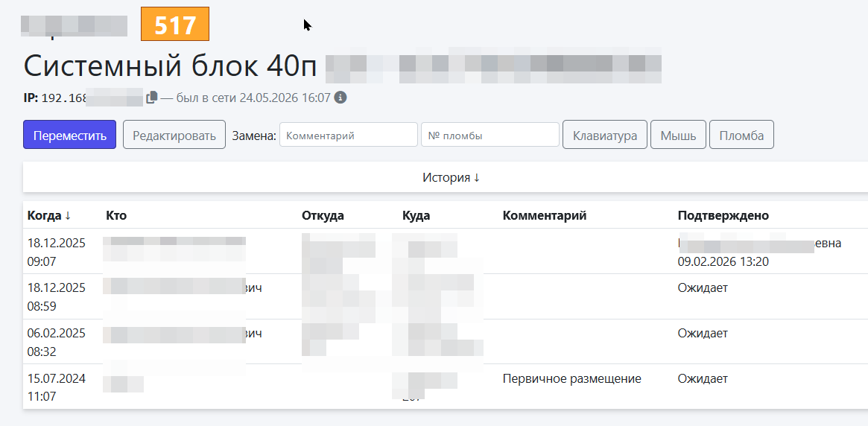Click the blue Переместить button
The image size is (868, 426).
pyautogui.click(x=70, y=135)
